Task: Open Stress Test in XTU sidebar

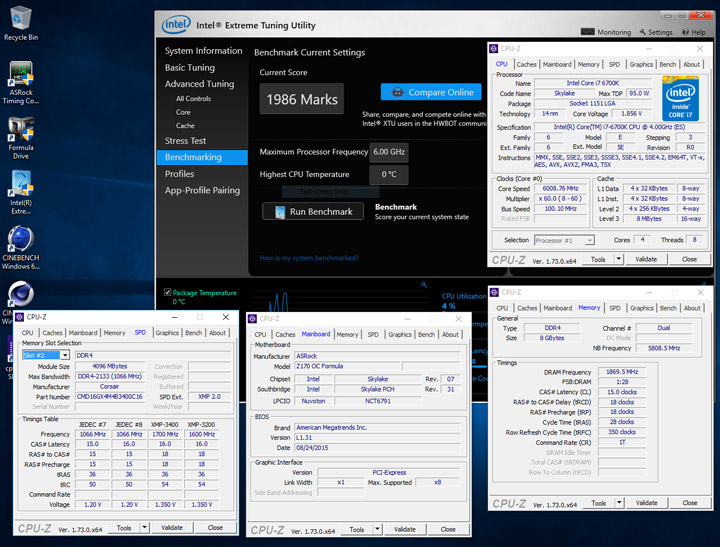Action: coord(186,141)
